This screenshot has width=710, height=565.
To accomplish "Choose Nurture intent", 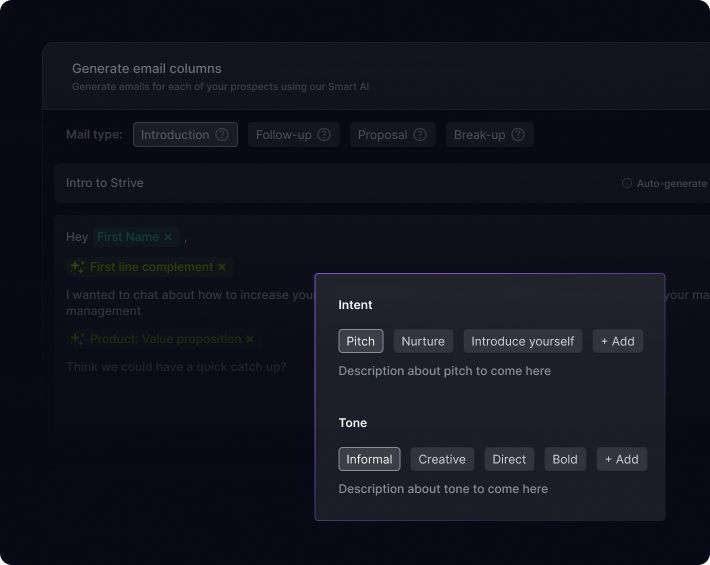I will 423,341.
